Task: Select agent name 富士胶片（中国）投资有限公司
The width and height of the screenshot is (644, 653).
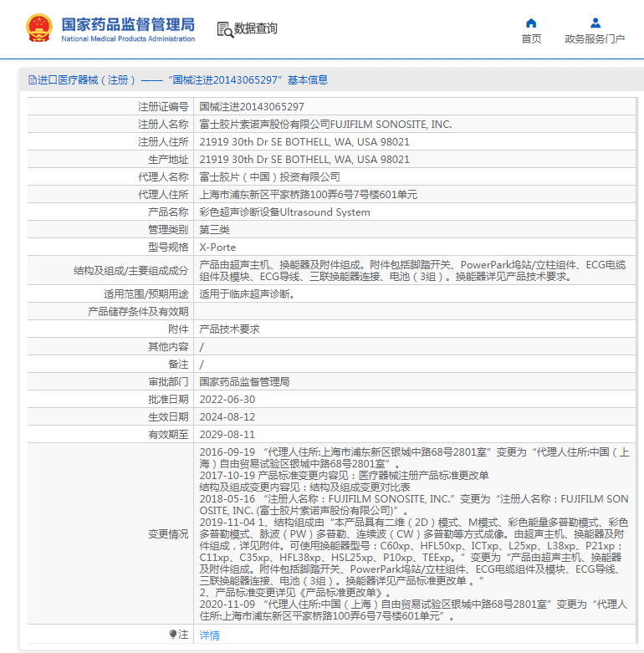Action: (269, 177)
